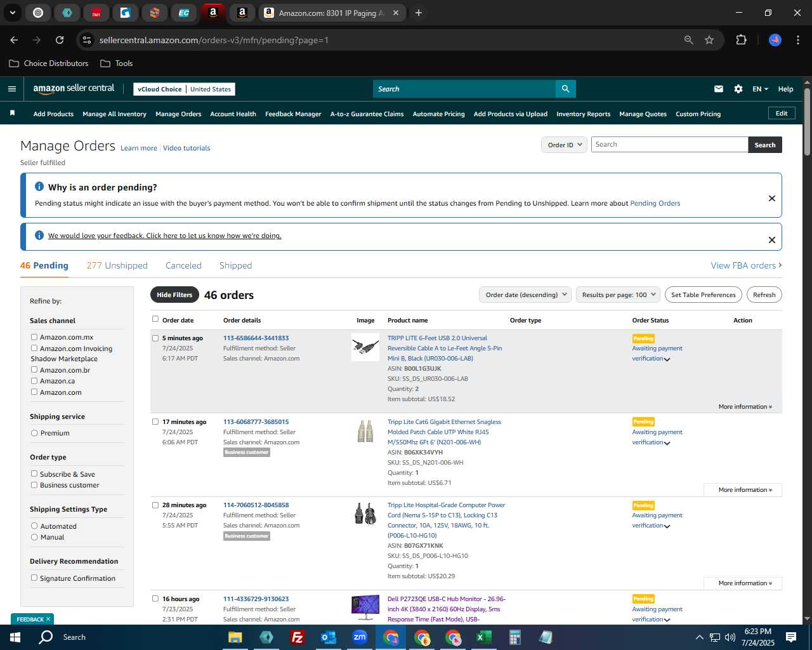The height and width of the screenshot is (650, 812).
Task: Switch to the 277 Unshipped tab
Action: (117, 265)
